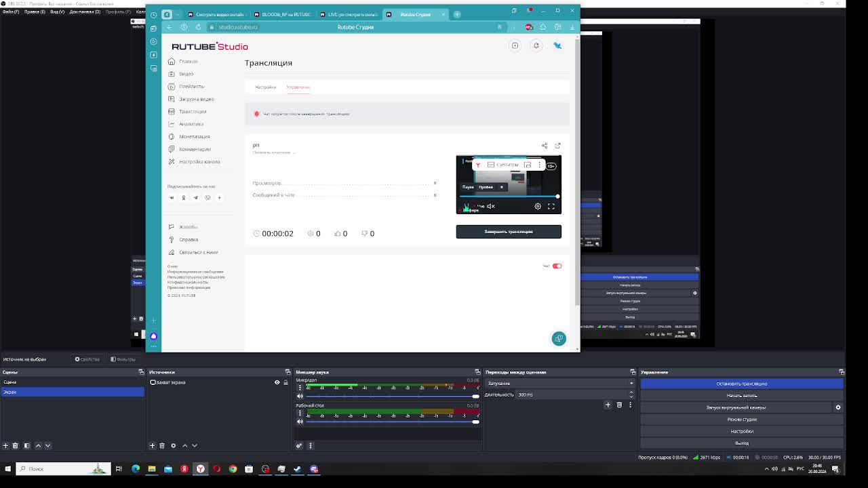Remove scene transition with trash icon

coord(619,405)
